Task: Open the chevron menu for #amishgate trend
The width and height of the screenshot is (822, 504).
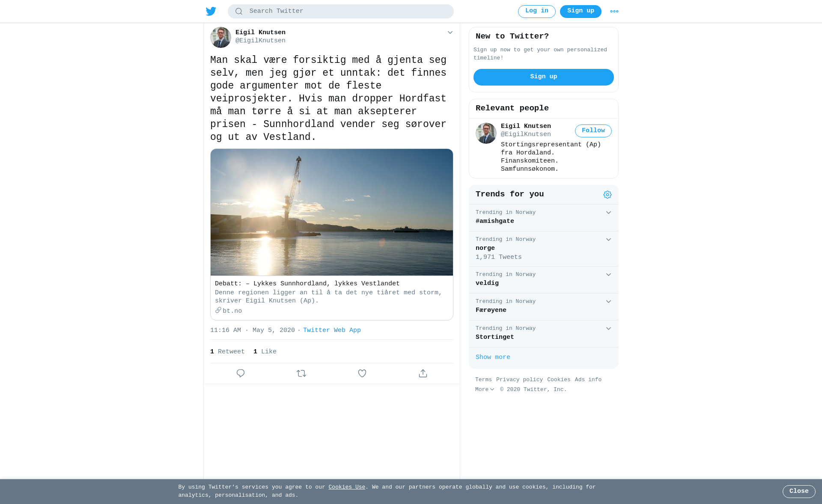Action: pyautogui.click(x=608, y=213)
